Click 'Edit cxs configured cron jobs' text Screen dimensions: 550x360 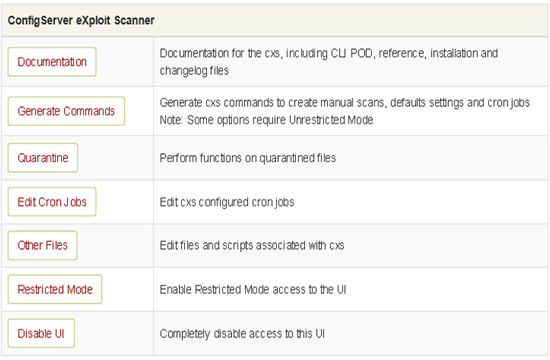227,202
